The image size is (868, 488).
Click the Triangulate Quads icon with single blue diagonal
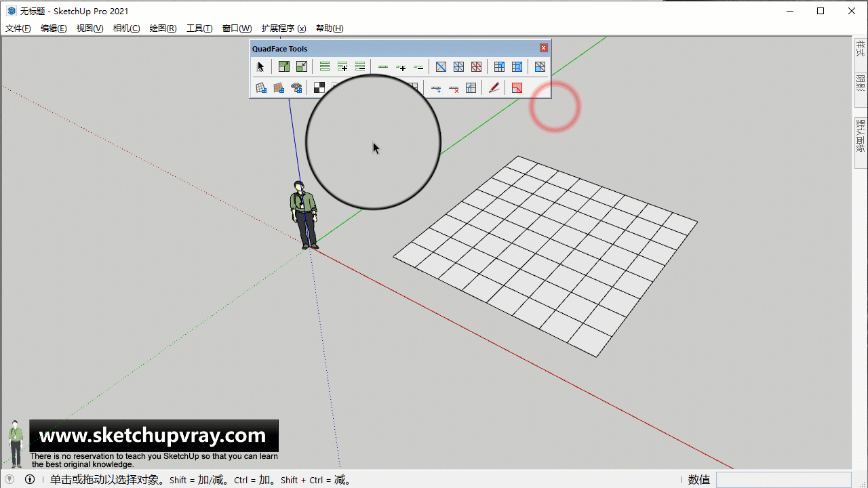coord(441,66)
